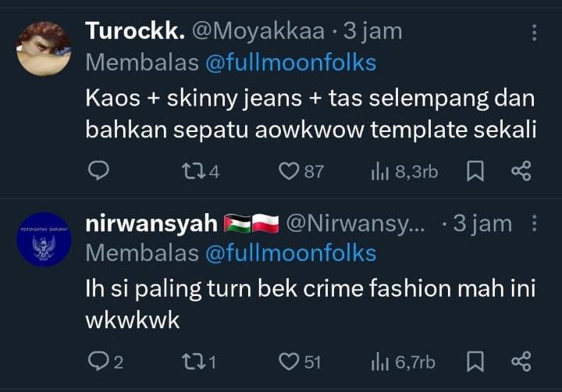The image size is (562, 392).
Task: Like Turockk's tweet with heart icon
Action: pyautogui.click(x=290, y=171)
